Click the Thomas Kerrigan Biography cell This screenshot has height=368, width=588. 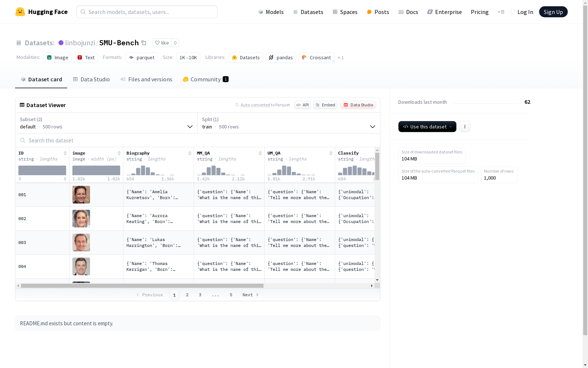[158, 266]
